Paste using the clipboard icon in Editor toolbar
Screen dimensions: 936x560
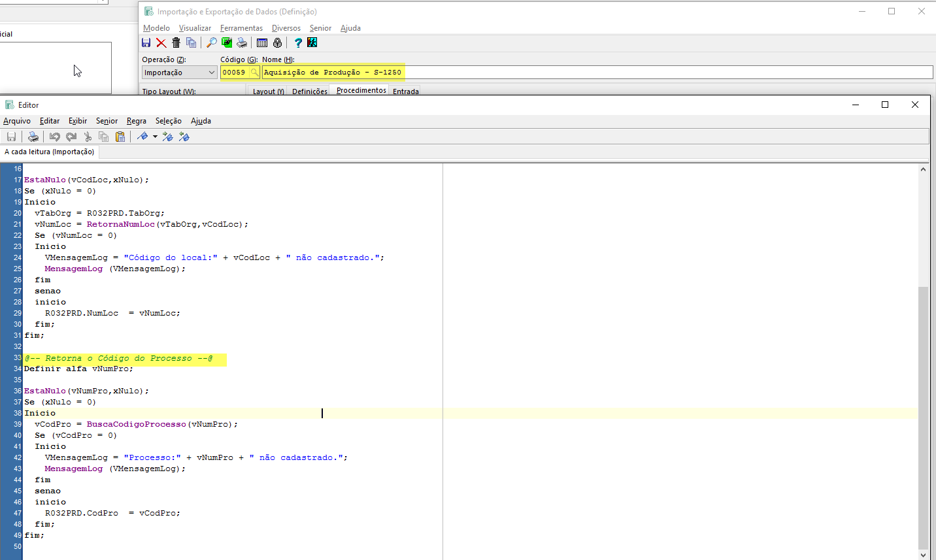click(x=120, y=137)
